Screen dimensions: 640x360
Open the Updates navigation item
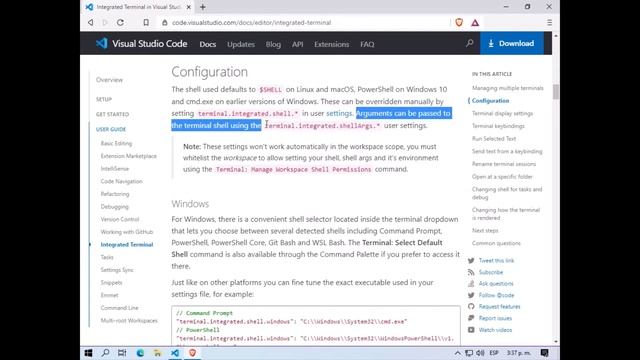[x=241, y=44]
